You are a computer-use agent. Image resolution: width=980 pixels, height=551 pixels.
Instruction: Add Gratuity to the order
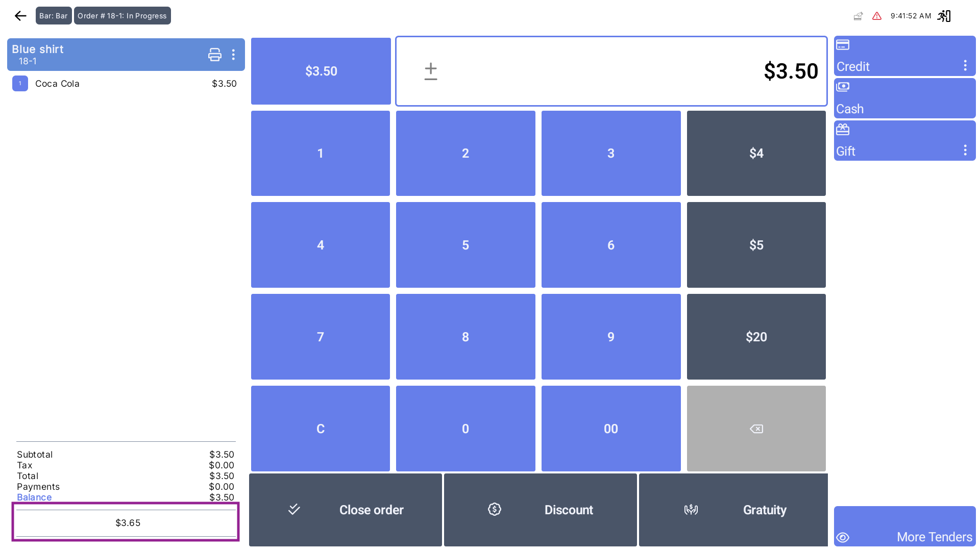733,510
